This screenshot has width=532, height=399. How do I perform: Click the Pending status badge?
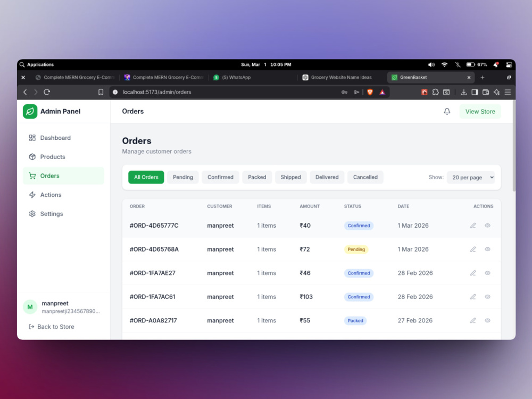click(x=356, y=250)
